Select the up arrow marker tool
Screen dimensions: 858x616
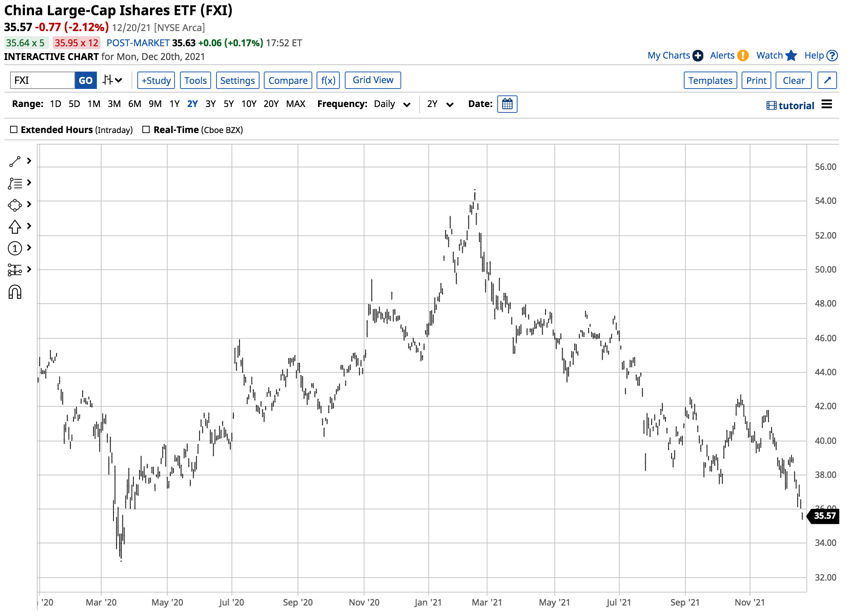15,227
